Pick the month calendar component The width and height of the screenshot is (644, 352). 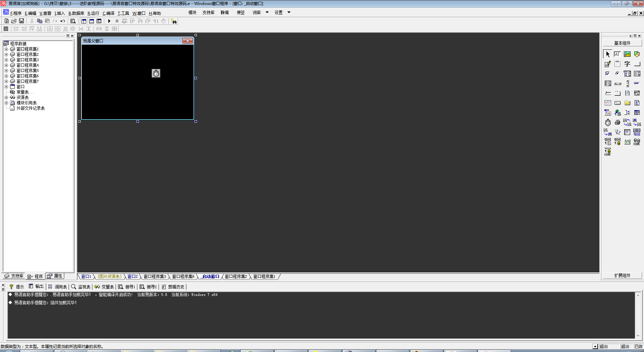tap(608, 103)
